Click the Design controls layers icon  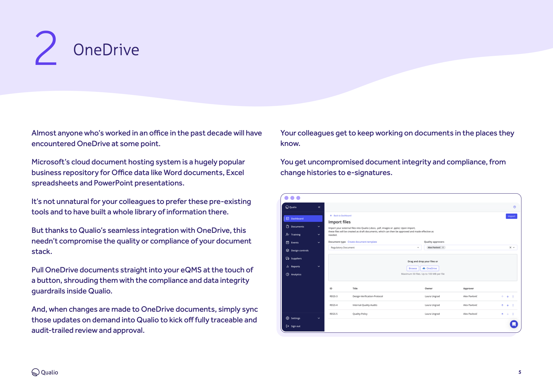(x=287, y=250)
